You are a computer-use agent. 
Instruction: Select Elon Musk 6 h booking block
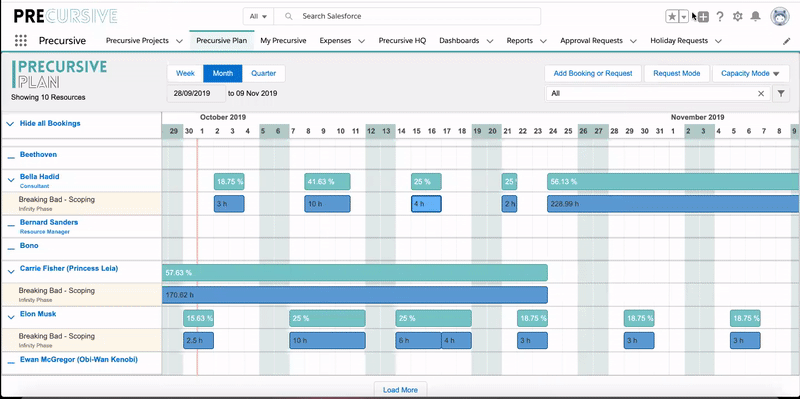(418, 340)
